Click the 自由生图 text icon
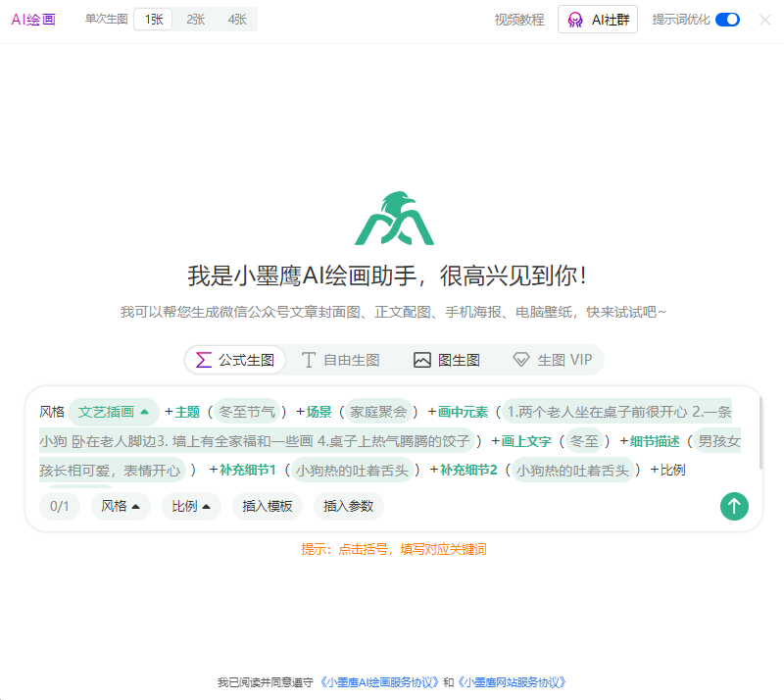The height and width of the screenshot is (700, 784). 309,360
